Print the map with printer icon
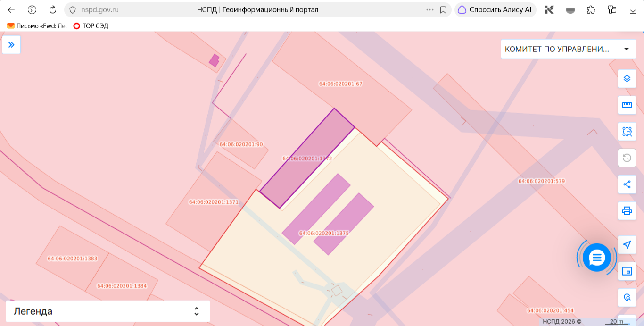Image resolution: width=644 pixels, height=326 pixels. (627, 211)
